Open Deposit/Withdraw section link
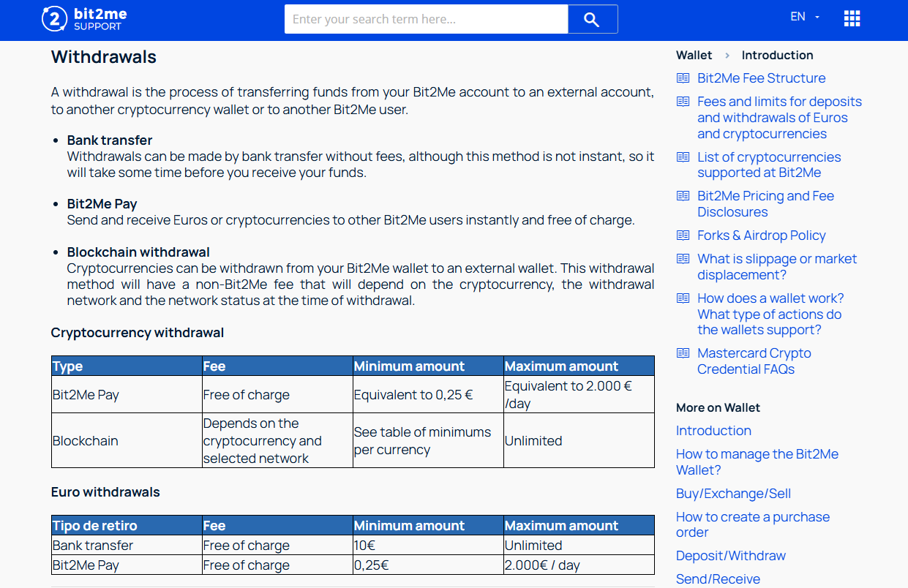 (731, 556)
